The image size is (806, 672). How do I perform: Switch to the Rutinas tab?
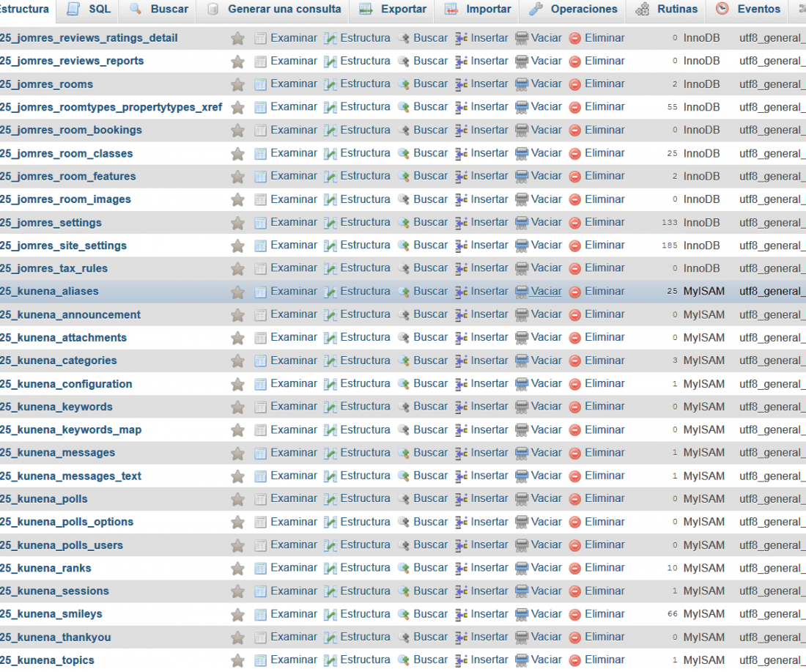(x=666, y=10)
